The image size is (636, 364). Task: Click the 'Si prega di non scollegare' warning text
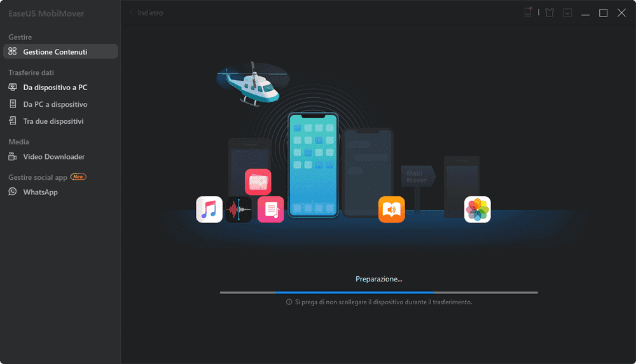[384, 302]
